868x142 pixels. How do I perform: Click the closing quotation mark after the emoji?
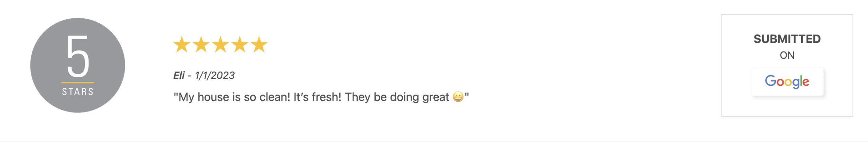click(x=467, y=95)
